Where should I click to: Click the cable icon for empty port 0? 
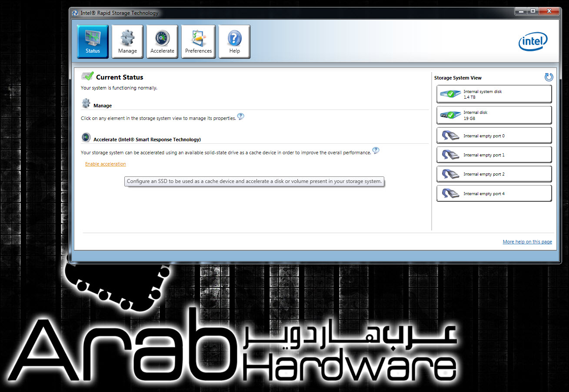click(x=450, y=136)
